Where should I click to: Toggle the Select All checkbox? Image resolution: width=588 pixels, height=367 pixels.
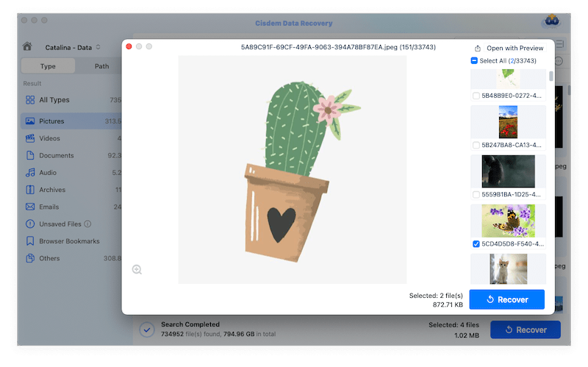(474, 61)
